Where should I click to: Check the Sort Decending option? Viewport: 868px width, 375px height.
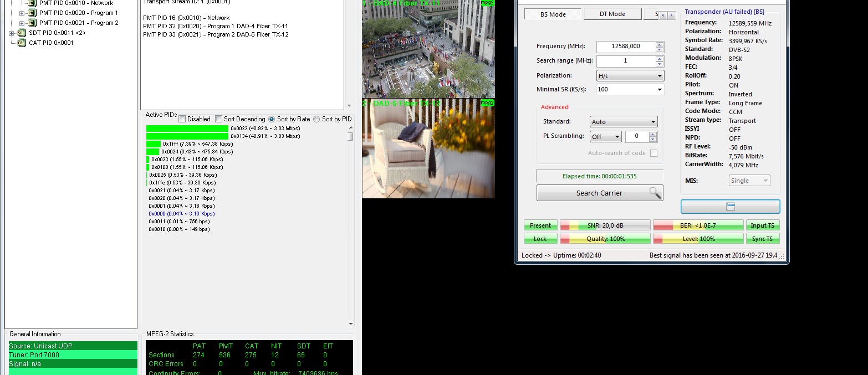pyautogui.click(x=219, y=119)
